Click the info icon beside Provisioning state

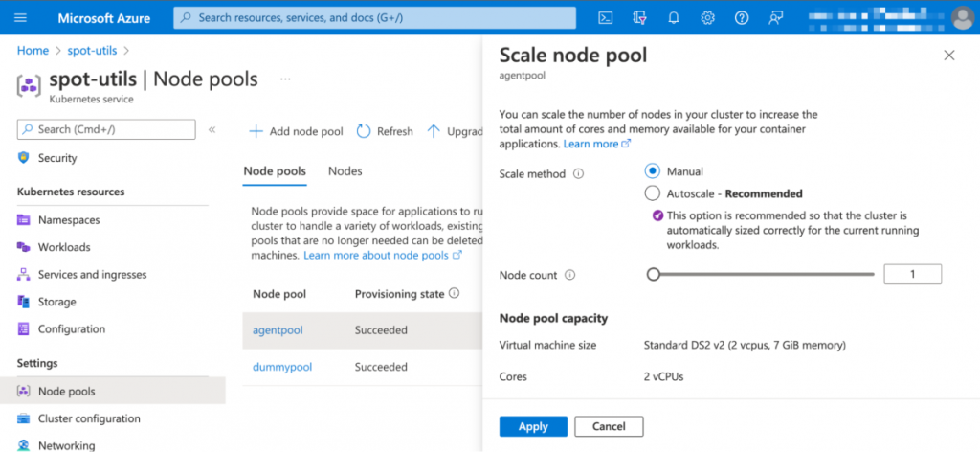pyautogui.click(x=455, y=294)
